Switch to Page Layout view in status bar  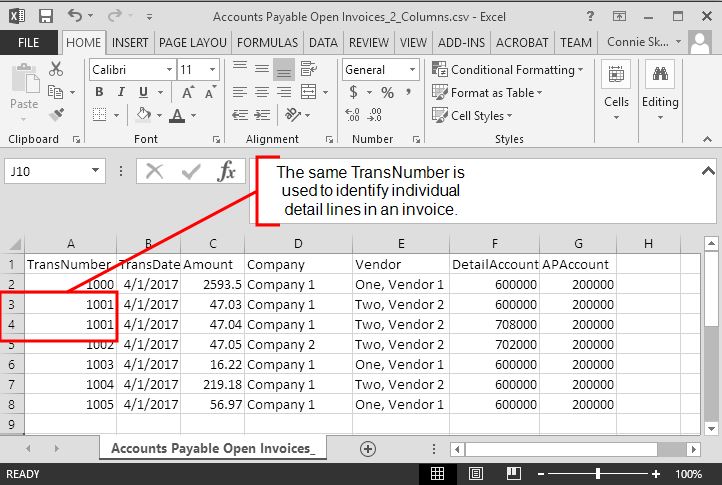click(x=473, y=474)
